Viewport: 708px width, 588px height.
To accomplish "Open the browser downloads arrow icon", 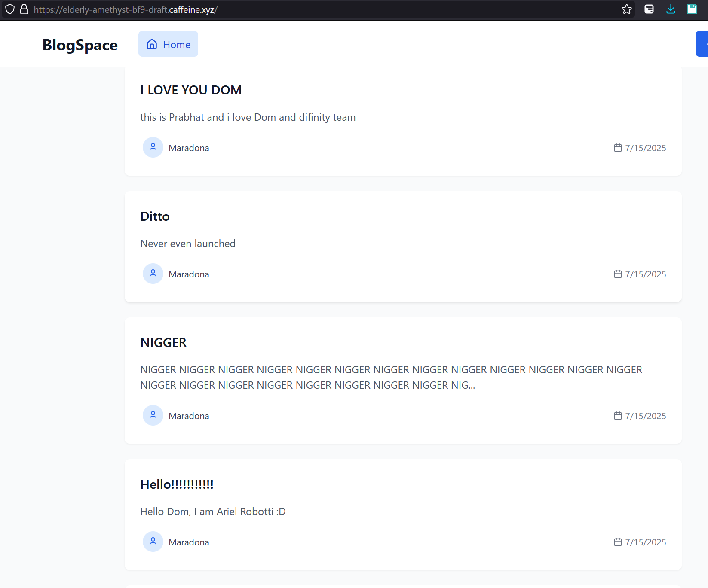I will [x=671, y=9].
